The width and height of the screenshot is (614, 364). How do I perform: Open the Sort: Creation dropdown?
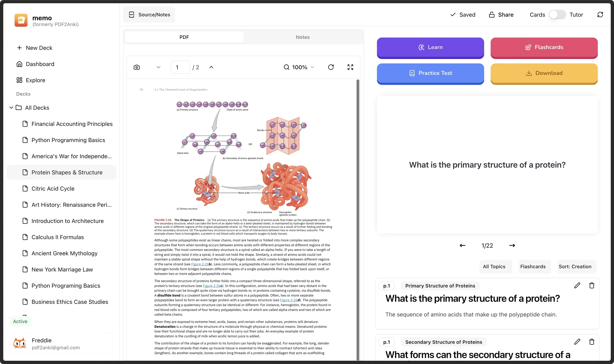click(x=576, y=266)
